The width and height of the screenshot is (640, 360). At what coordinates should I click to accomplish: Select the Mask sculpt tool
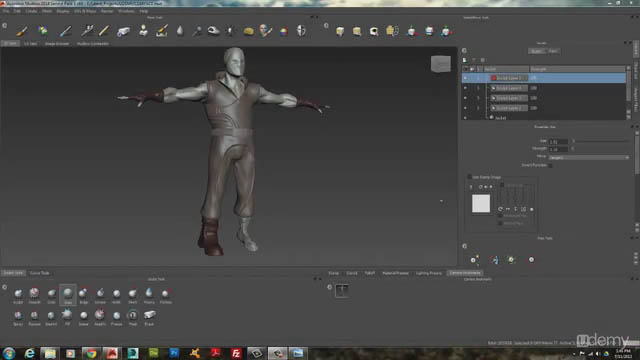pyautogui.click(x=133, y=317)
